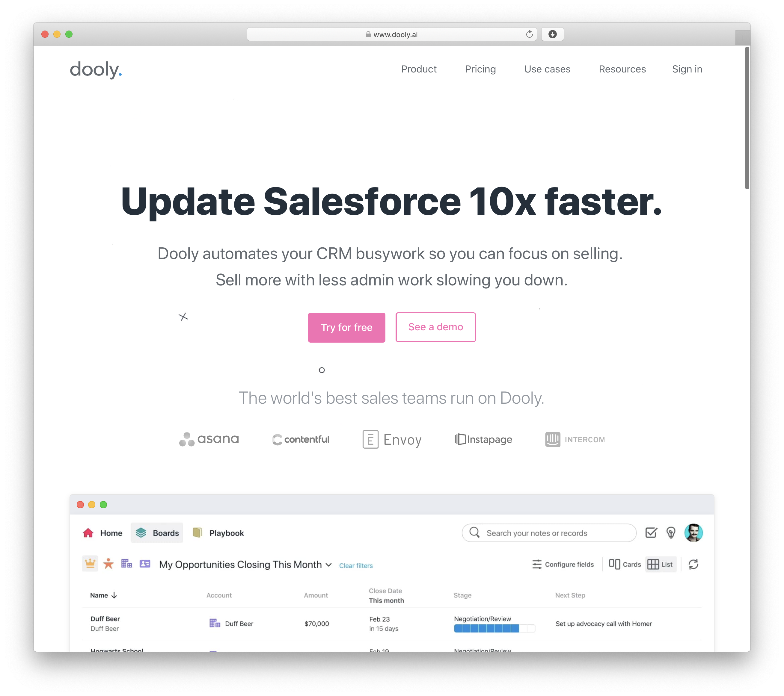Add a new browser tab with plus
The image size is (784, 696).
pyautogui.click(x=743, y=38)
